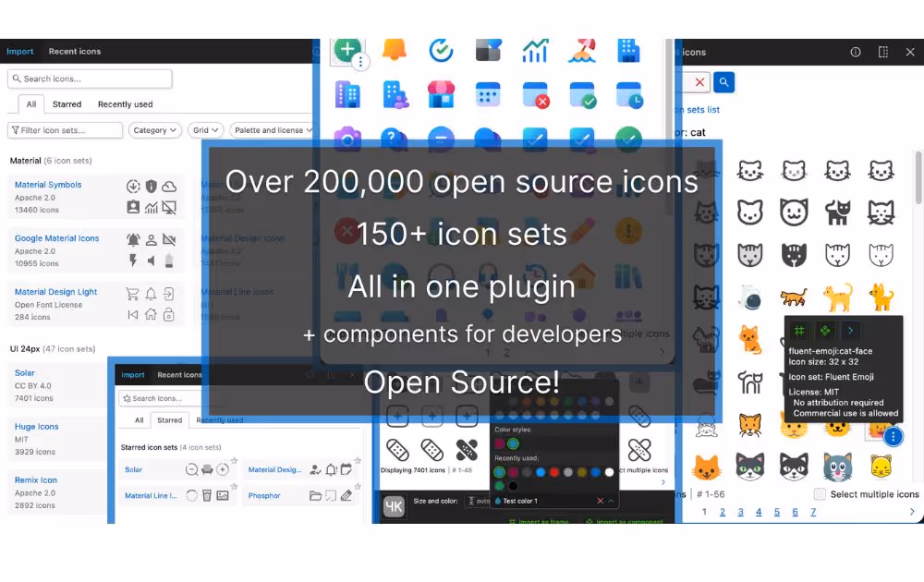Select the colorful storefront icon
This screenshot has height=582, width=924.
pos(441,95)
